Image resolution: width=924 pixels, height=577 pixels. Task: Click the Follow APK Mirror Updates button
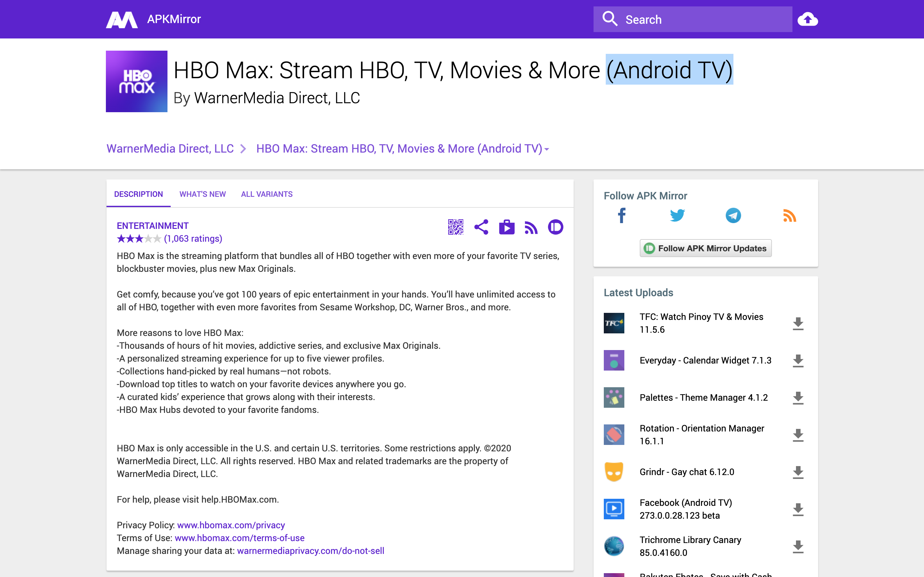[705, 248]
